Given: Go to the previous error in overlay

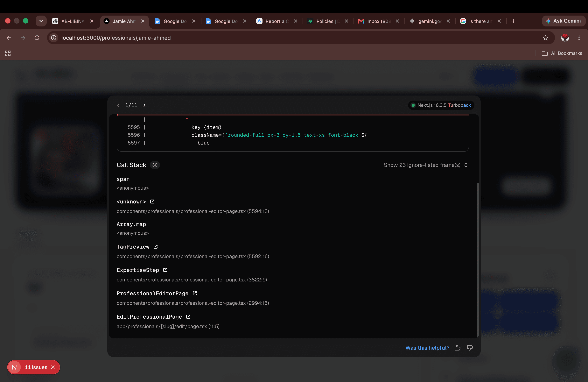Looking at the screenshot, I should 118,105.
